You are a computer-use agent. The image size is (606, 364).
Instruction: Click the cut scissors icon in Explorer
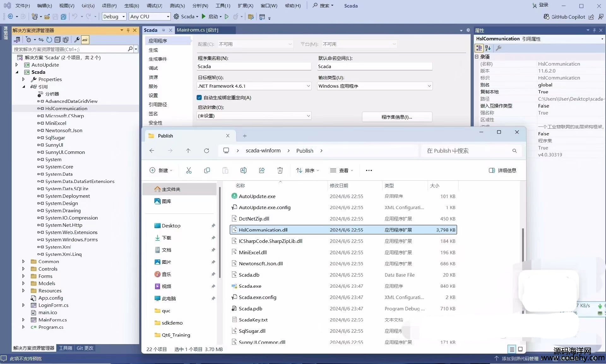point(189,170)
